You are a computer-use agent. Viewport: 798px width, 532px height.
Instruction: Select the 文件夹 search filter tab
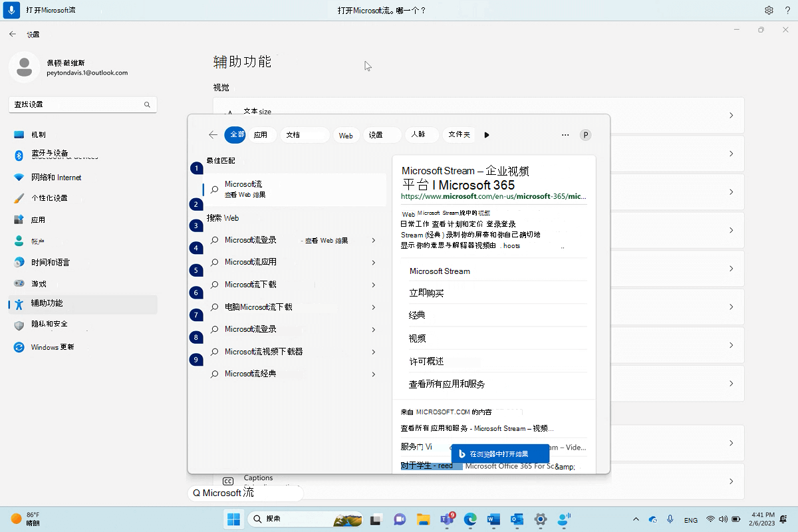(459, 134)
